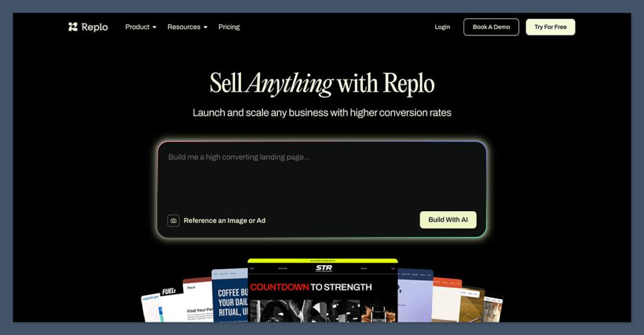Open the Coffee daily ritual template thumbnail
This screenshot has width=644, height=335.
(230, 295)
